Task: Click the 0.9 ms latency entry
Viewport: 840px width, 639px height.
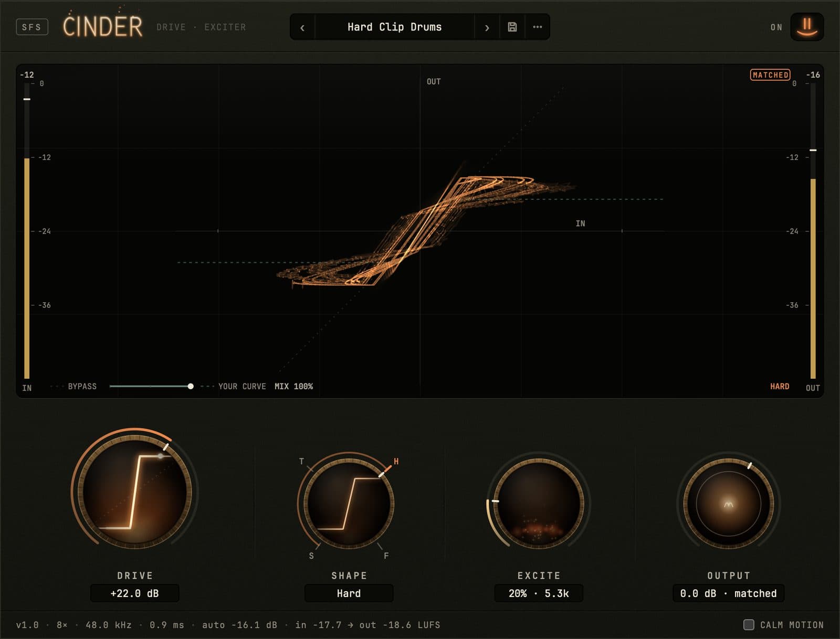Action: pos(167,625)
